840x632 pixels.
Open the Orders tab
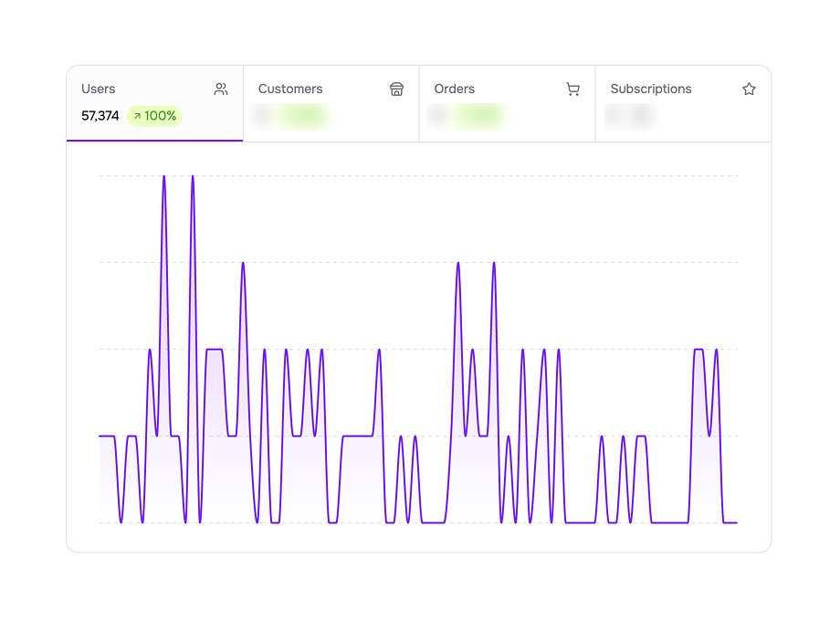508,103
